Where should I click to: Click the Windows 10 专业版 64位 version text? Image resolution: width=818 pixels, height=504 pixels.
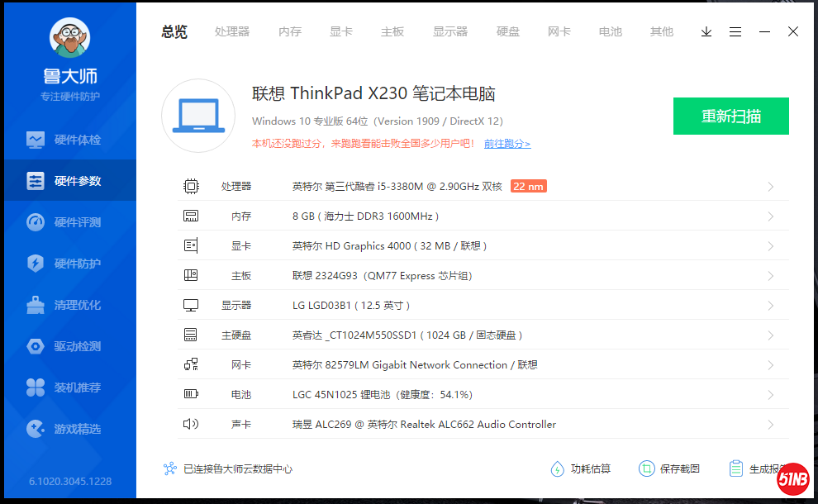[377, 121]
